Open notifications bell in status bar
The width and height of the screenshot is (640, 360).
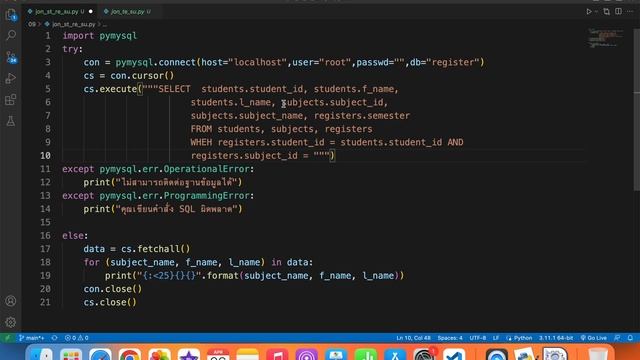pyautogui.click(x=630, y=338)
